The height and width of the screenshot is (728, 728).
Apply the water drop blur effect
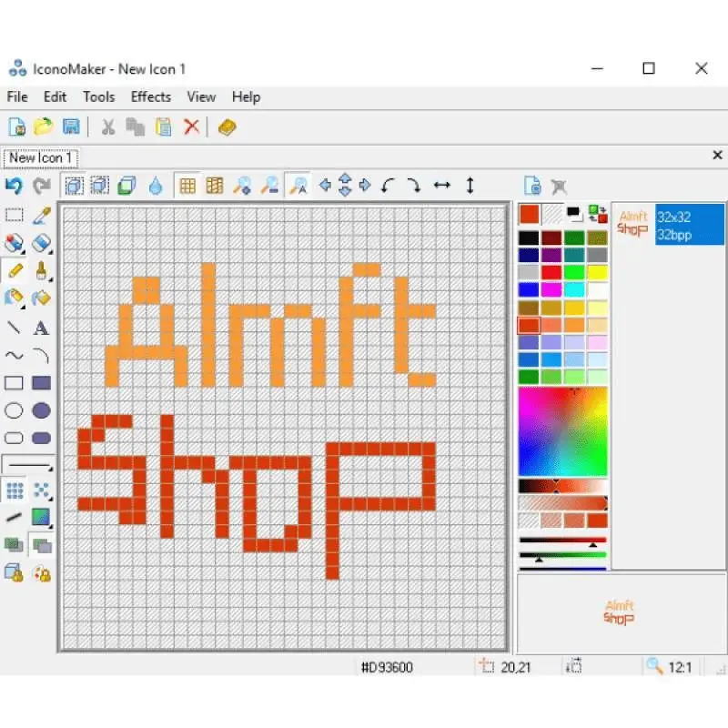pos(156,187)
